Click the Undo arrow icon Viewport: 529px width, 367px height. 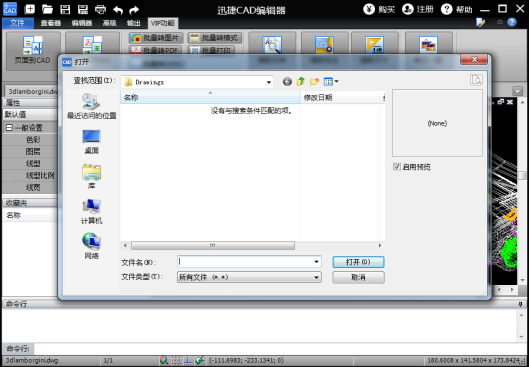tap(118, 10)
